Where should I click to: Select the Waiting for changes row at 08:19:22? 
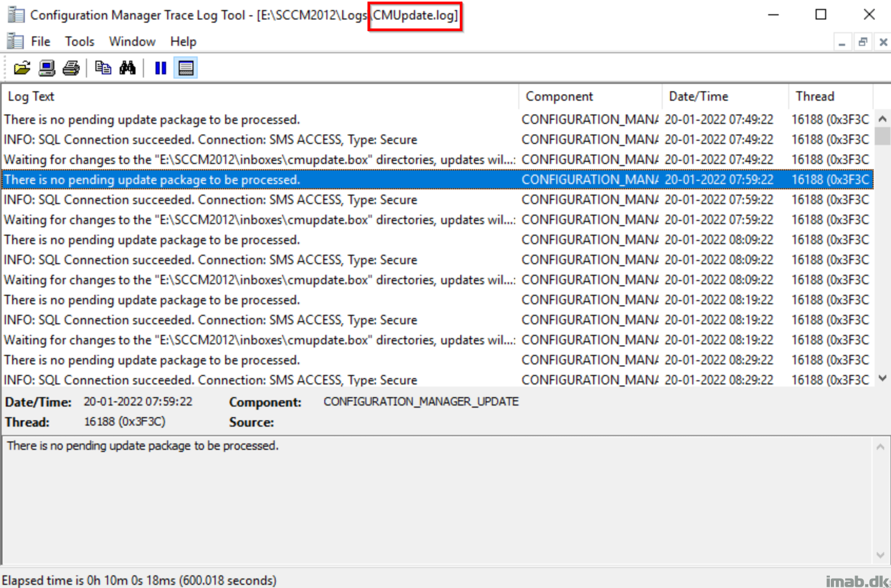pyautogui.click(x=438, y=340)
